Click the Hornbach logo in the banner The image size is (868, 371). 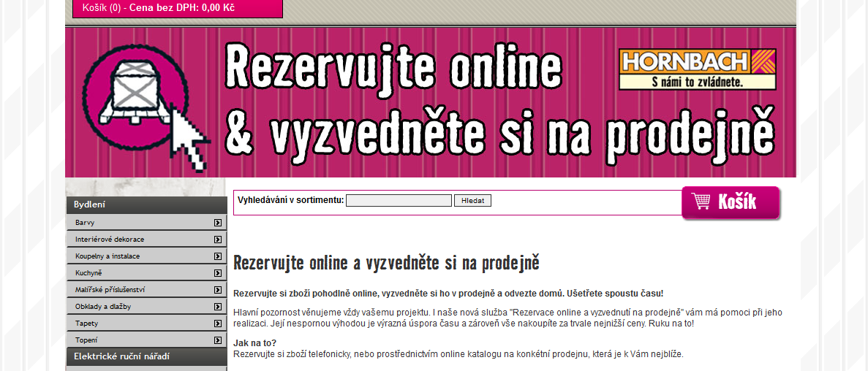coord(698,69)
